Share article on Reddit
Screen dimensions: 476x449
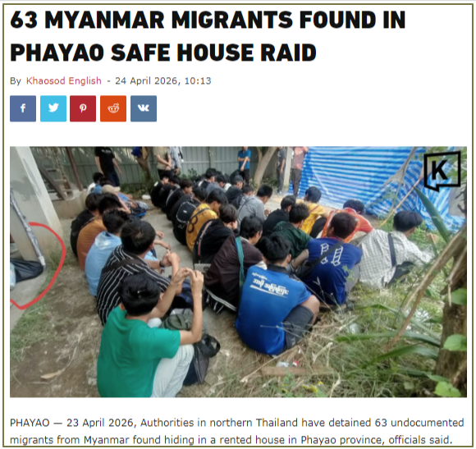113,108
